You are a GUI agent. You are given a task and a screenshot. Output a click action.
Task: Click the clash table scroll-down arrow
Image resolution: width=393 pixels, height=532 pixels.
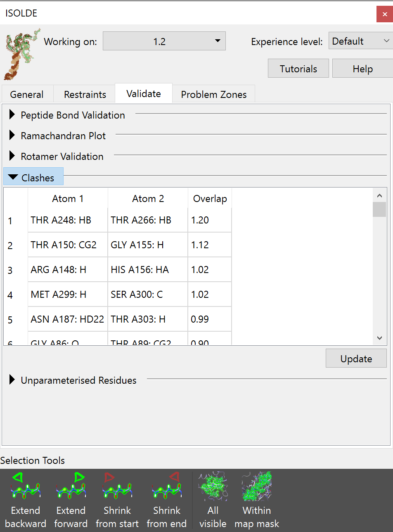pos(379,338)
